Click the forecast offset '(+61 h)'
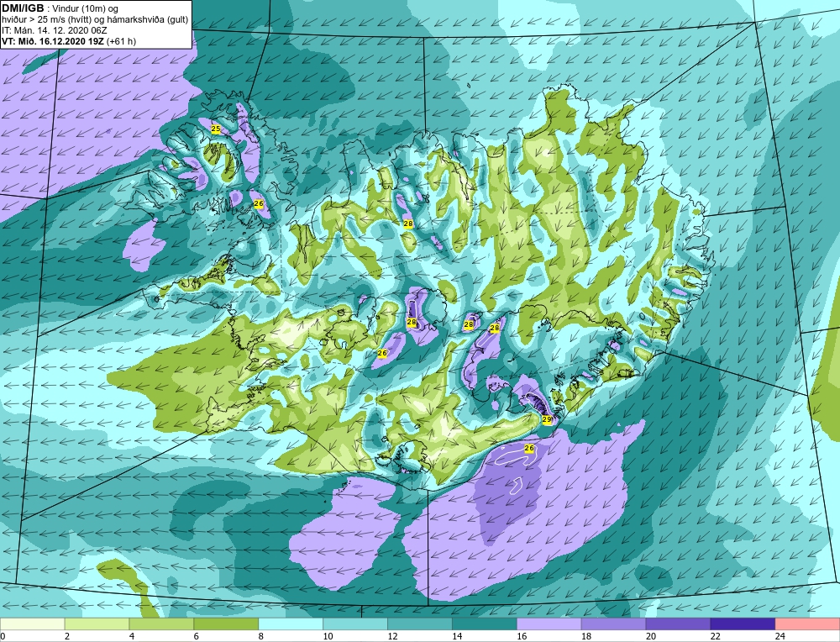Viewport: 840px width, 642px height. point(122,41)
